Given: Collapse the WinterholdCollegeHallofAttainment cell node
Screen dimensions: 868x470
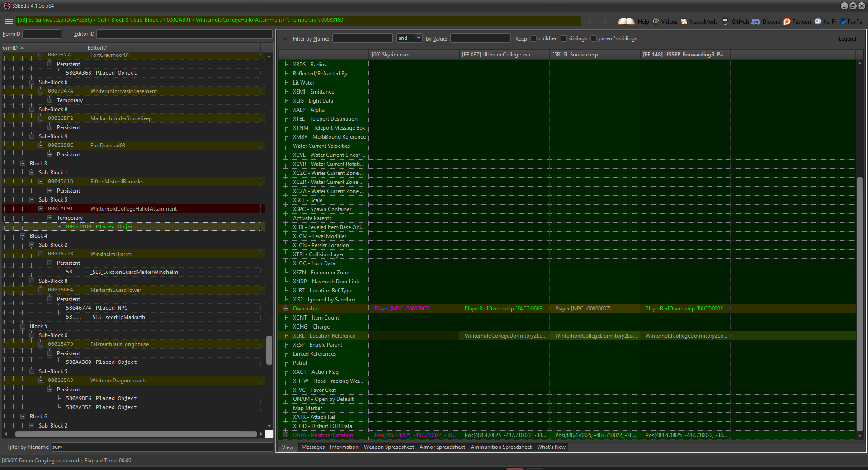Looking at the screenshot, I should tap(41, 209).
